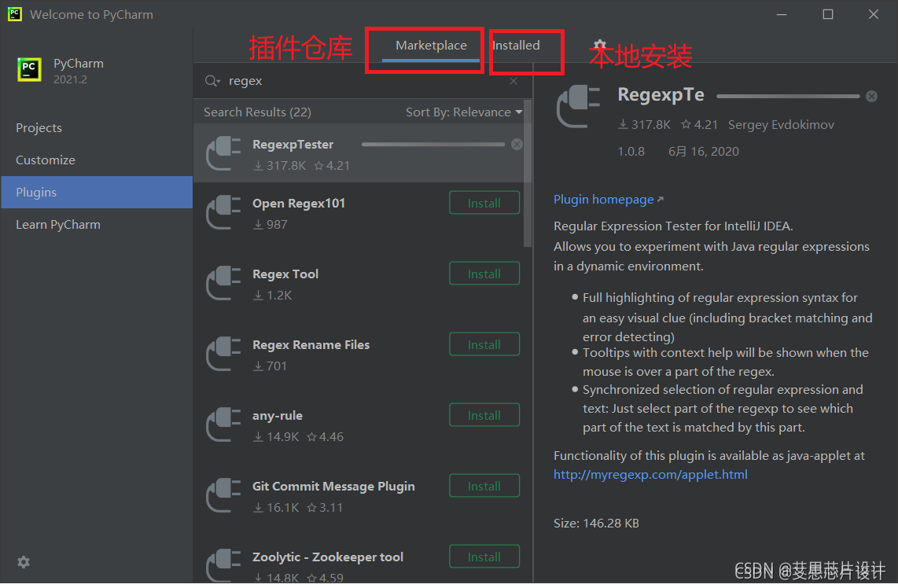Click the PyCharm title bar app icon
The width and height of the screenshot is (898, 588).
point(15,13)
